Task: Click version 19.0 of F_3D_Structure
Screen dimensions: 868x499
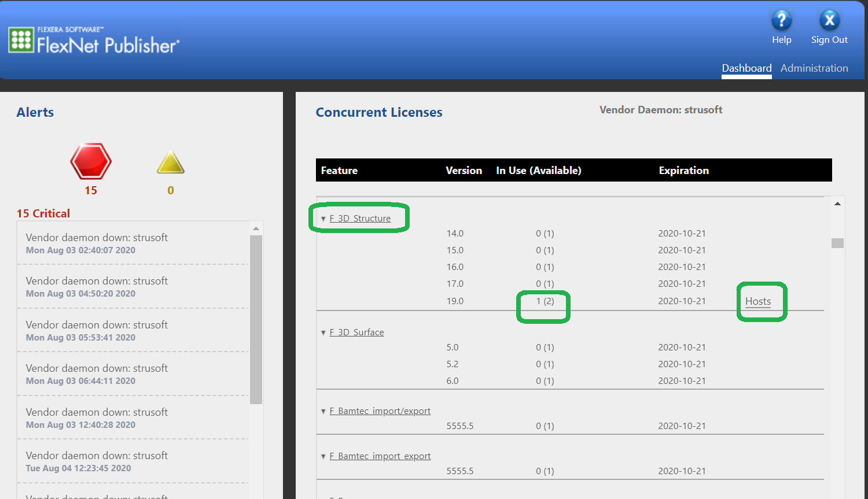Action: pyautogui.click(x=455, y=301)
